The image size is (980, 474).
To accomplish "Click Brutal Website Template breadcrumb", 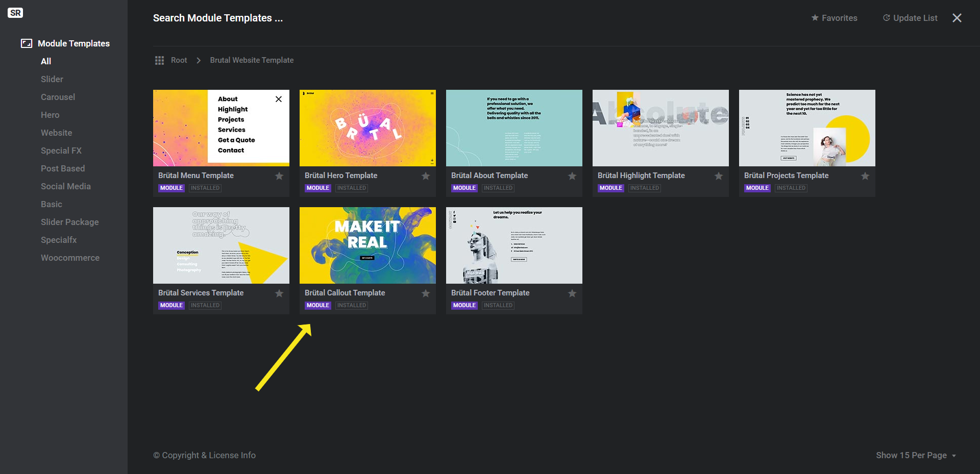I will point(252,60).
